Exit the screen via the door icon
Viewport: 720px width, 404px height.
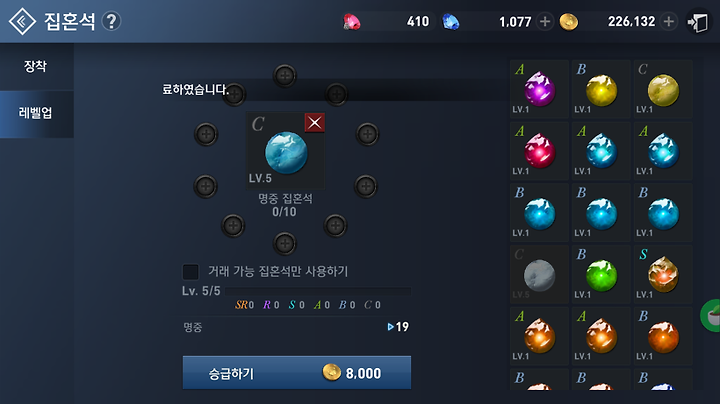pyautogui.click(x=698, y=22)
